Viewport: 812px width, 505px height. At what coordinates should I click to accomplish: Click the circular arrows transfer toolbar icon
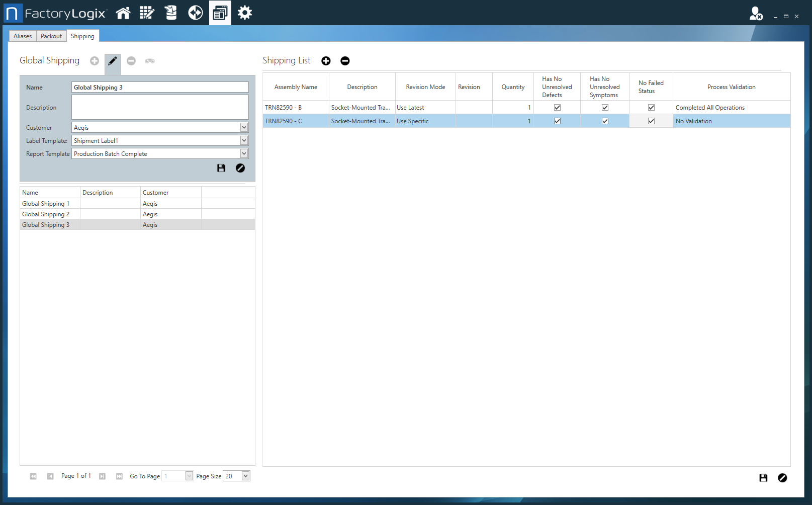click(x=195, y=12)
